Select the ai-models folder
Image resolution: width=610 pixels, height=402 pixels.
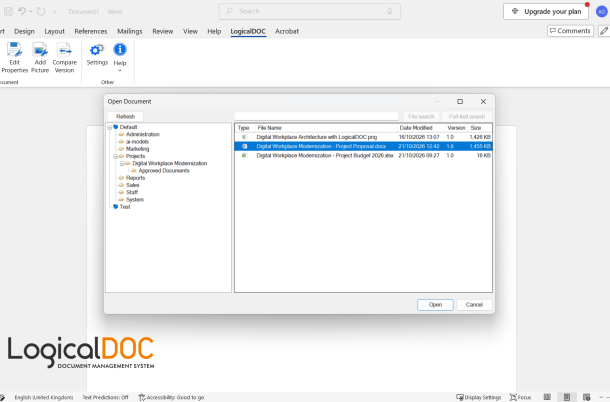coord(137,142)
